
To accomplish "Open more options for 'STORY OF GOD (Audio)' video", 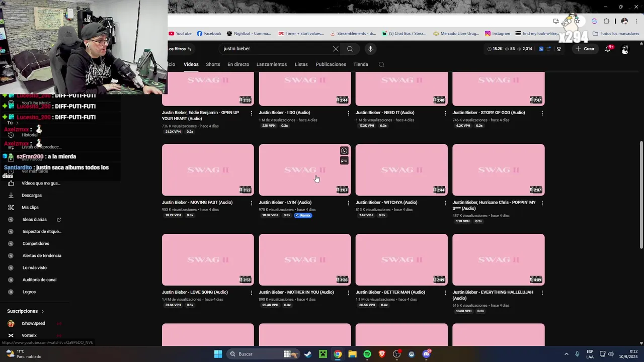I will (x=542, y=113).
